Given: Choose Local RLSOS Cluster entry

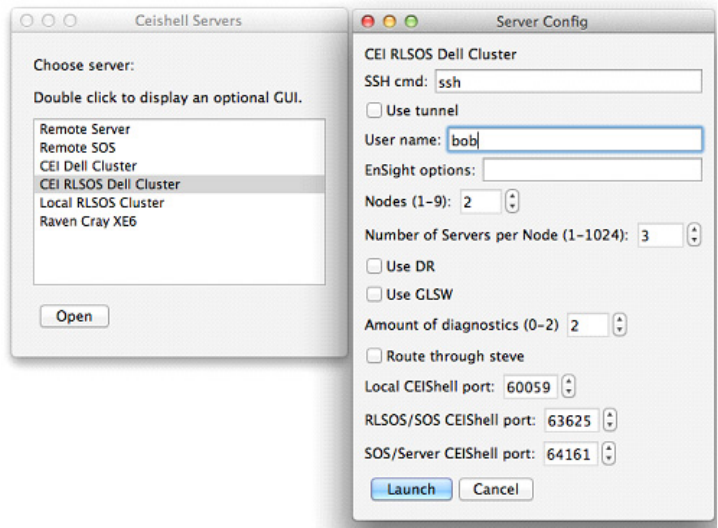Looking at the screenshot, I should 102,203.
